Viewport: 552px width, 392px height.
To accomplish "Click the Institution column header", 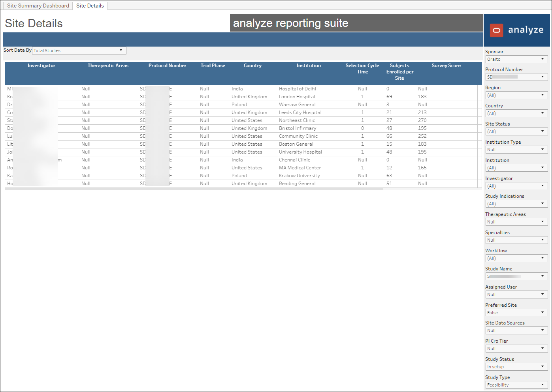I will [x=309, y=66].
